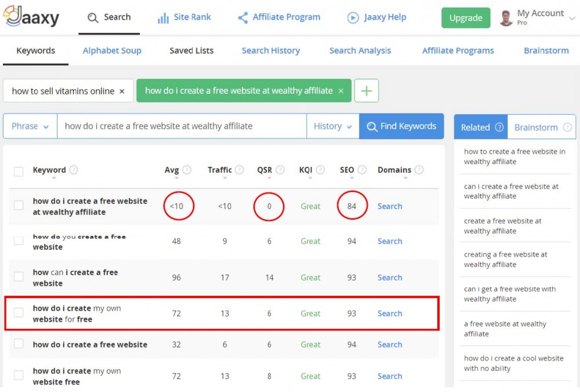Check 'how do i create my own website for free' row

[x=19, y=313]
